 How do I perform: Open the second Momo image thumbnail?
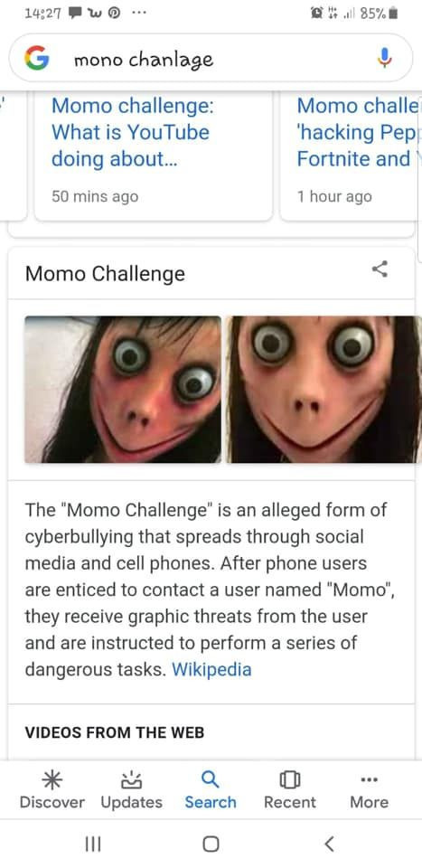click(324, 389)
